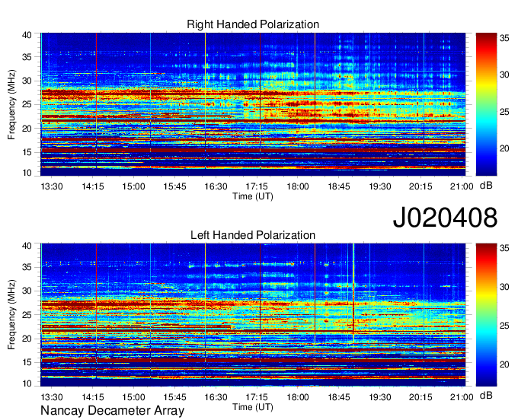Click the top plot's dB color scale bar

(486, 104)
